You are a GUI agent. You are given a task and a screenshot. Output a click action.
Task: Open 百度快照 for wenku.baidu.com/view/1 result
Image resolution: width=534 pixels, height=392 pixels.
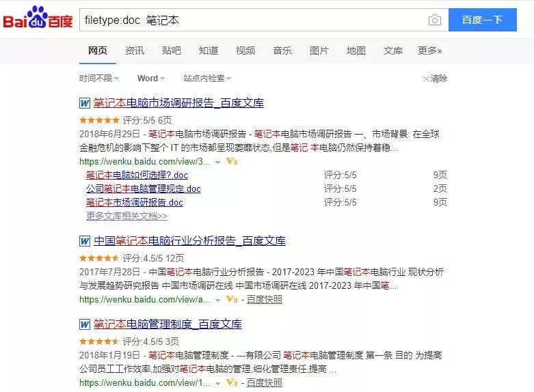265,383
